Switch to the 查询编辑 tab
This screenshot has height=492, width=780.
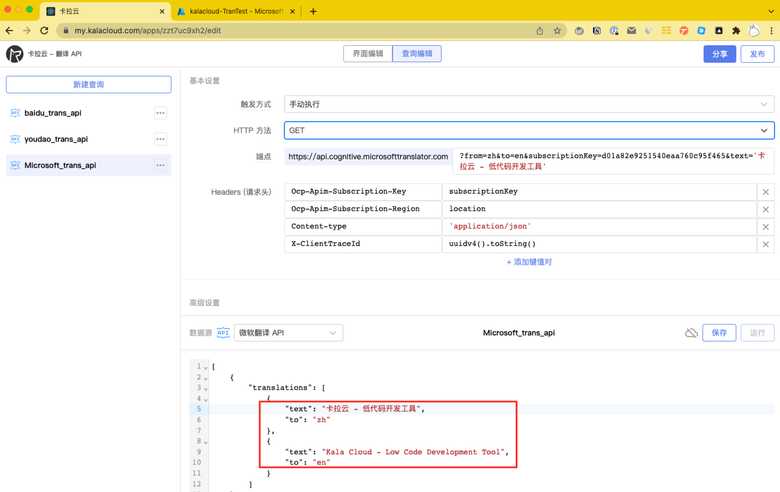tap(417, 54)
